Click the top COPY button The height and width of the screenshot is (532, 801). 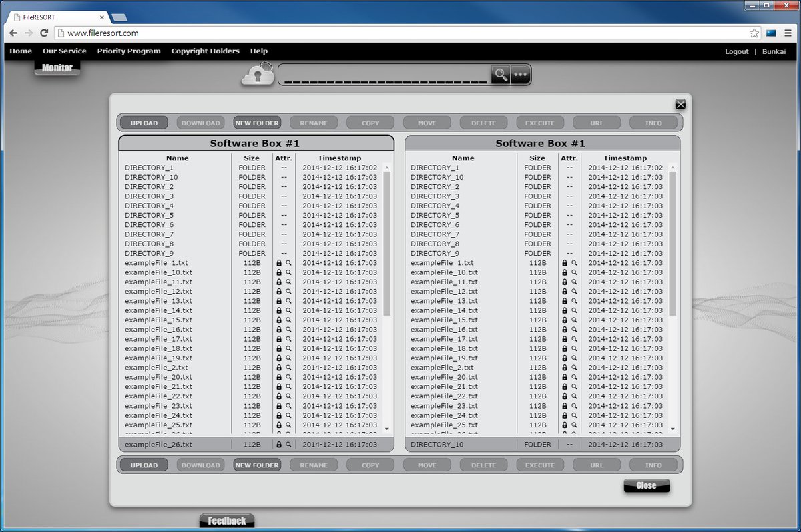pos(370,123)
